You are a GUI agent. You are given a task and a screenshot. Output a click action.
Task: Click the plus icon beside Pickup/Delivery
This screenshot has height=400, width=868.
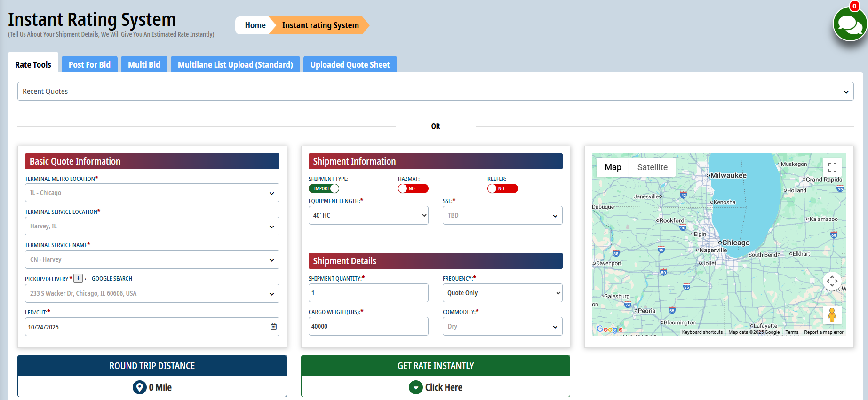click(x=78, y=278)
